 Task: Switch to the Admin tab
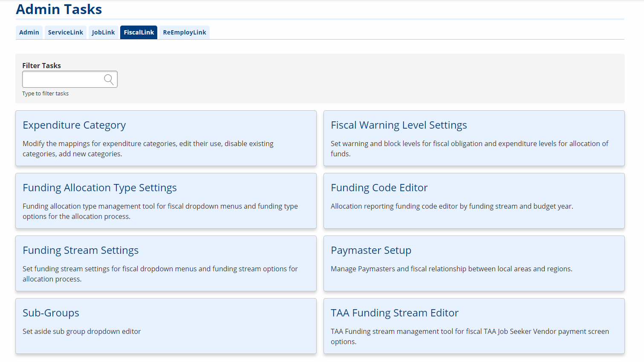pos(29,32)
